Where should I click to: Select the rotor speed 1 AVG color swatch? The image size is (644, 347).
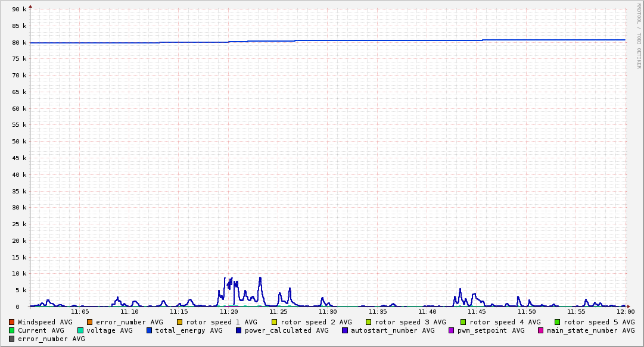(180, 322)
